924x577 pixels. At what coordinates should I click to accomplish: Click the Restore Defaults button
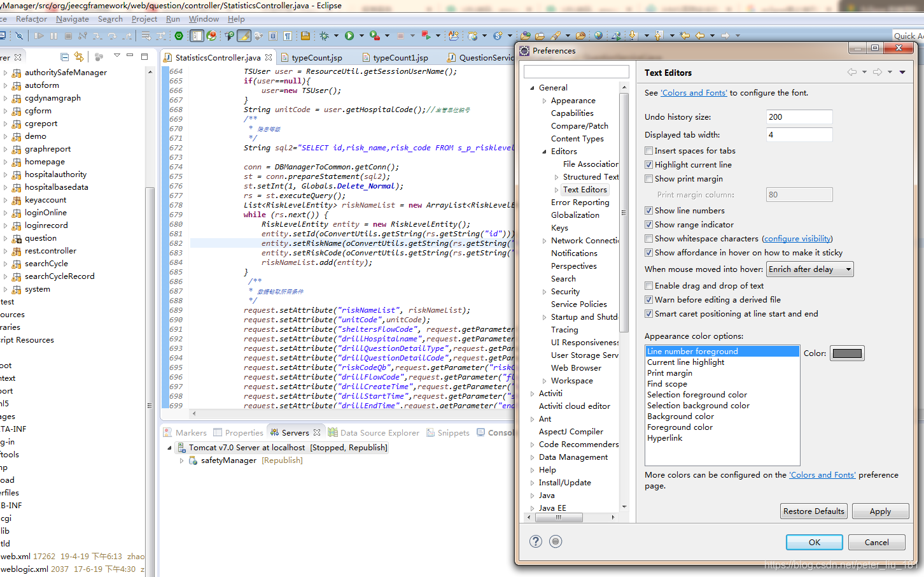tap(813, 511)
